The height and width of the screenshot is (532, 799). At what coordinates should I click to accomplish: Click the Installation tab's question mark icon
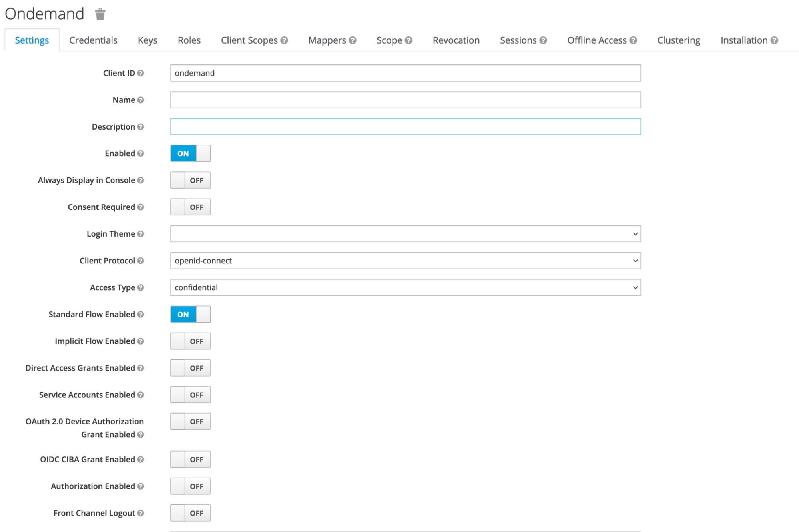point(774,40)
